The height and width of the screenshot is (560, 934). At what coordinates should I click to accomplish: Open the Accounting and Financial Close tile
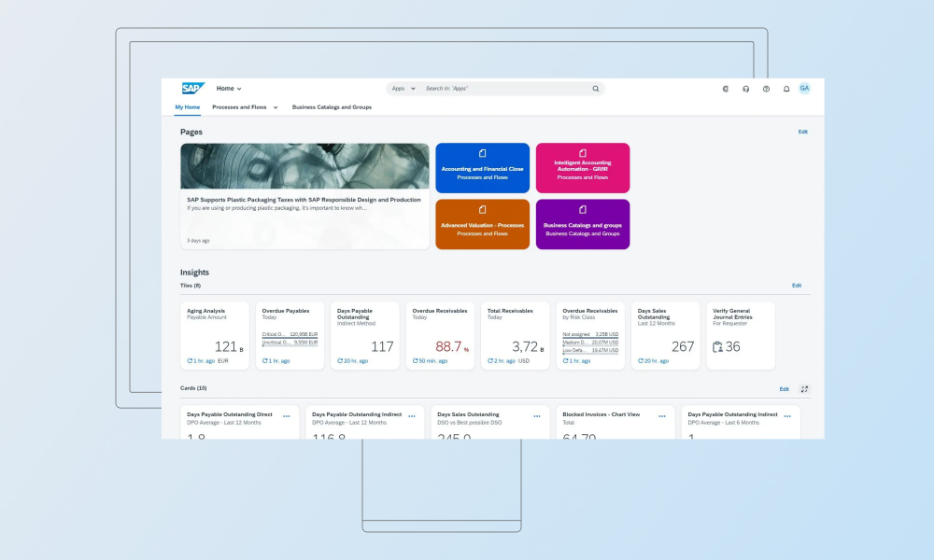tap(482, 168)
